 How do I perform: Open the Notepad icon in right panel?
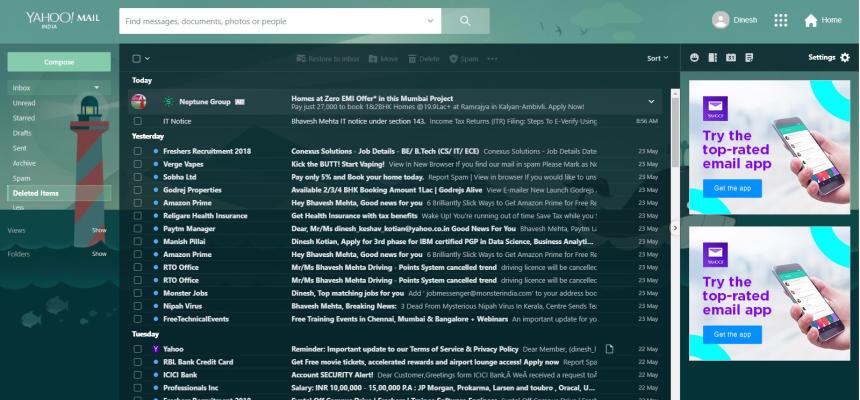pos(749,57)
